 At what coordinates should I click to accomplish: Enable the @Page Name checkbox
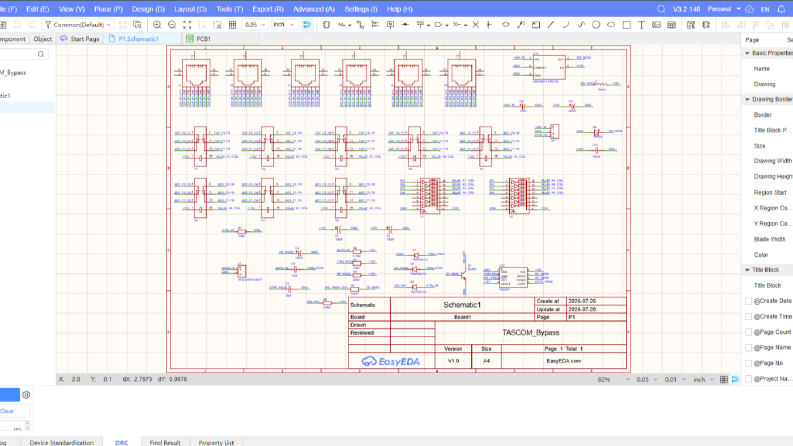[748, 347]
